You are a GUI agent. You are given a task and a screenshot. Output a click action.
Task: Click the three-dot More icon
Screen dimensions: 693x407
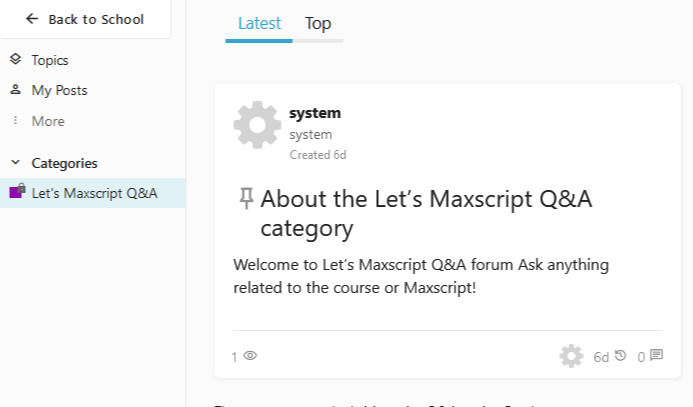click(15, 120)
